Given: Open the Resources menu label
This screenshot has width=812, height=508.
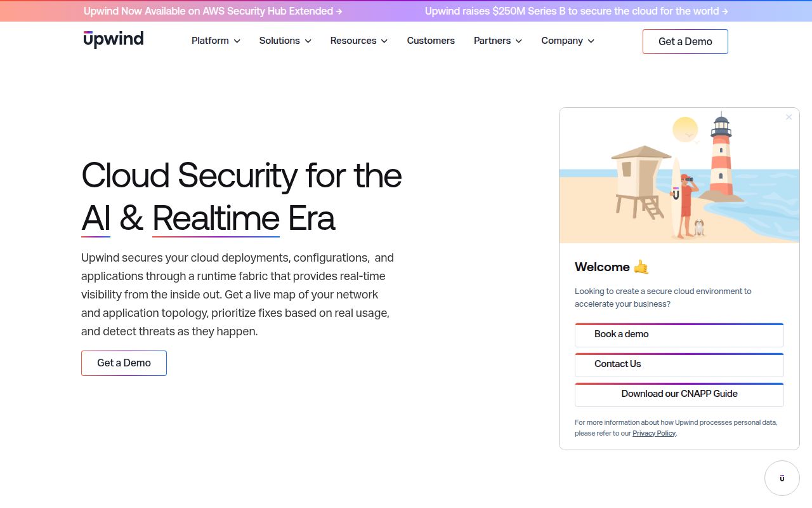Looking at the screenshot, I should (x=353, y=41).
